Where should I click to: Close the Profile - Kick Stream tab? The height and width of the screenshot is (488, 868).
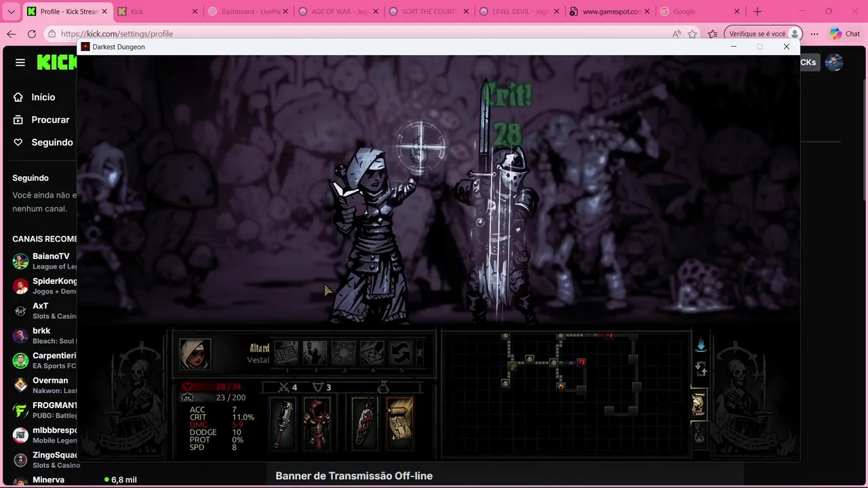[x=104, y=12]
